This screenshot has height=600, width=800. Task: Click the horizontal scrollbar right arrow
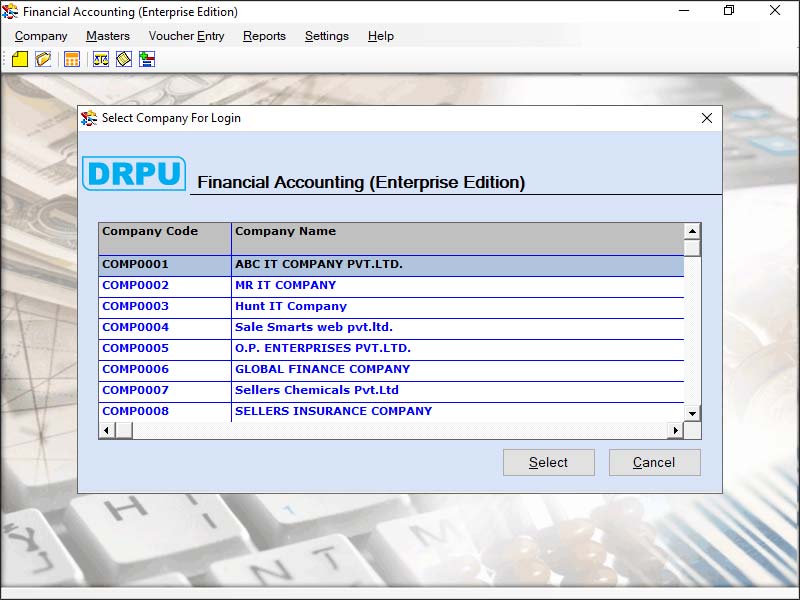click(677, 430)
